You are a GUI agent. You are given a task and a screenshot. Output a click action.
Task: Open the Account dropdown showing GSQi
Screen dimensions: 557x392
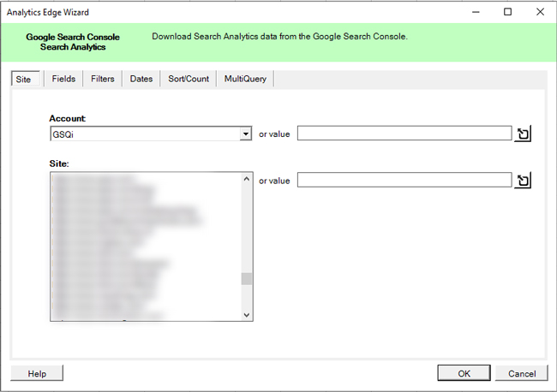tap(246, 134)
